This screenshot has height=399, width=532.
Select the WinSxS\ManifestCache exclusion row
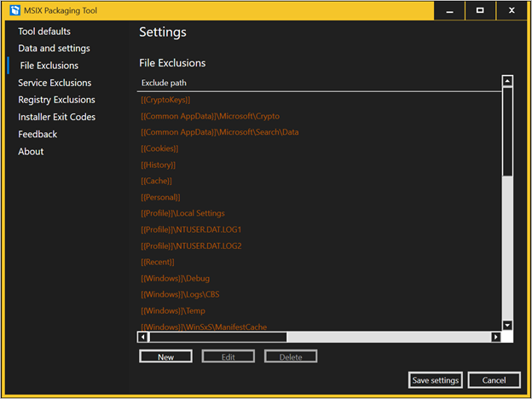coord(319,327)
